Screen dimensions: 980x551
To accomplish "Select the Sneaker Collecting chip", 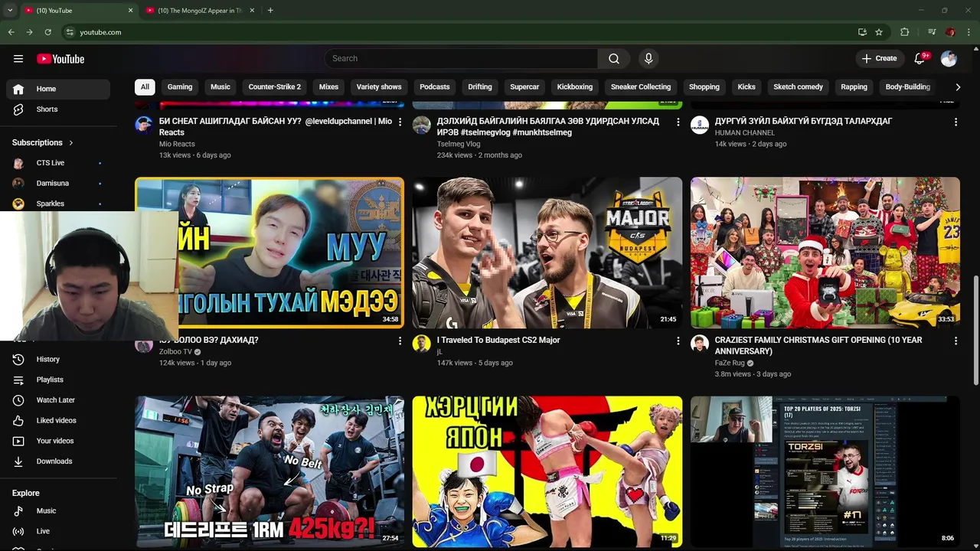I will [x=641, y=87].
